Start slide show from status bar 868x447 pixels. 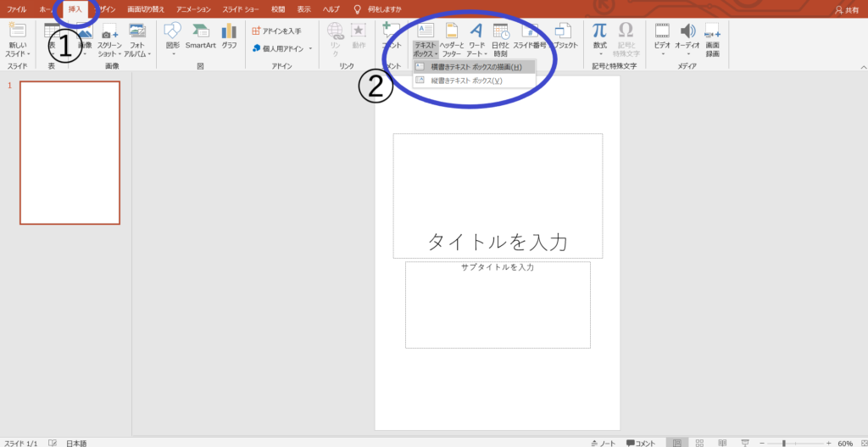(745, 443)
